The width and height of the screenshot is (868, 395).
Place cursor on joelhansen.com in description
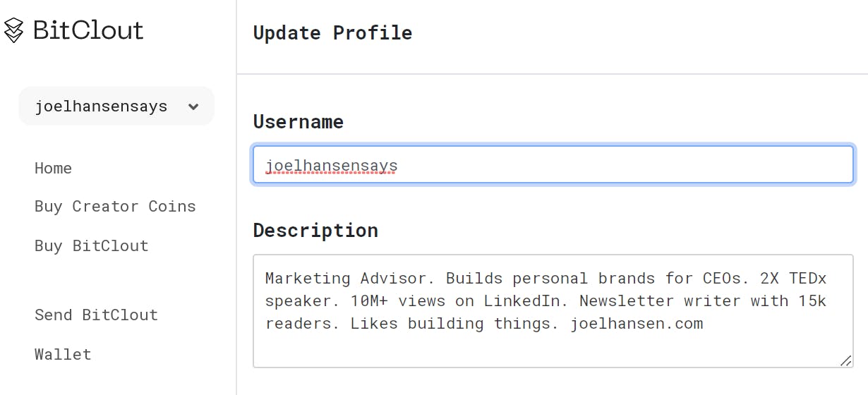pyautogui.click(x=637, y=324)
